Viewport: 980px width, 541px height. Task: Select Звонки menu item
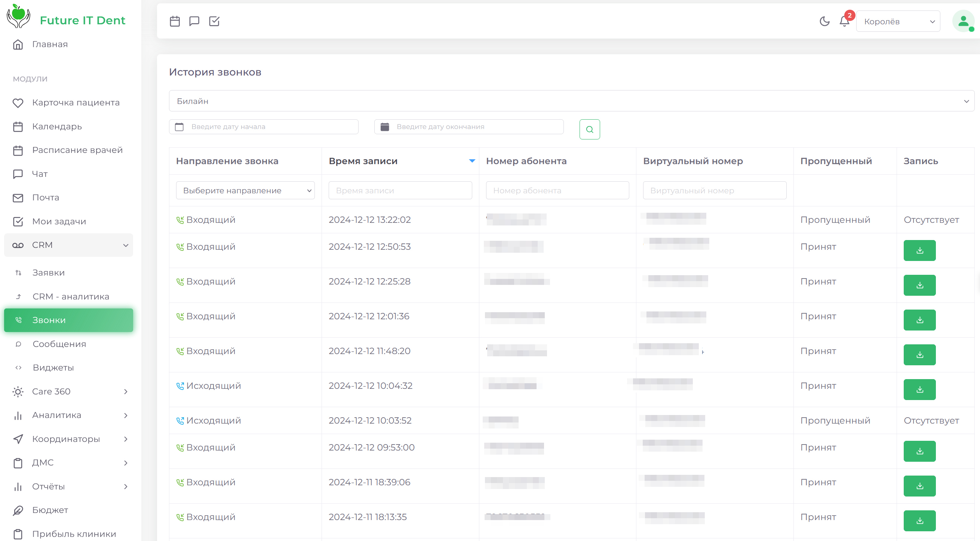(x=68, y=320)
